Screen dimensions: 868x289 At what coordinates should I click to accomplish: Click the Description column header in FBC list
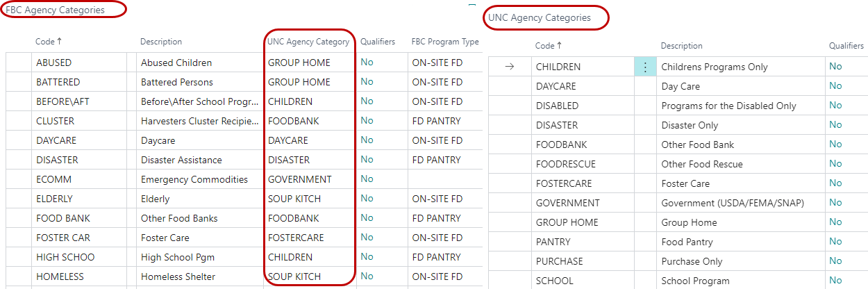(x=161, y=42)
